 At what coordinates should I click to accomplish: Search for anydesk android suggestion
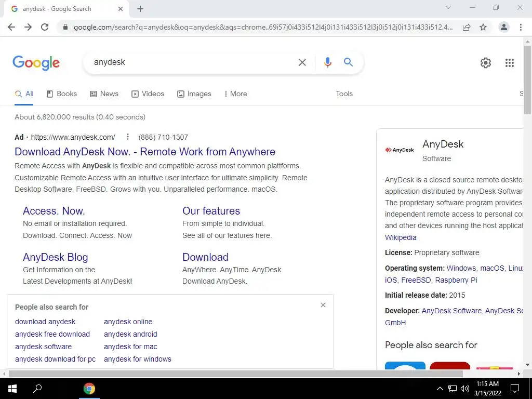[x=130, y=334]
